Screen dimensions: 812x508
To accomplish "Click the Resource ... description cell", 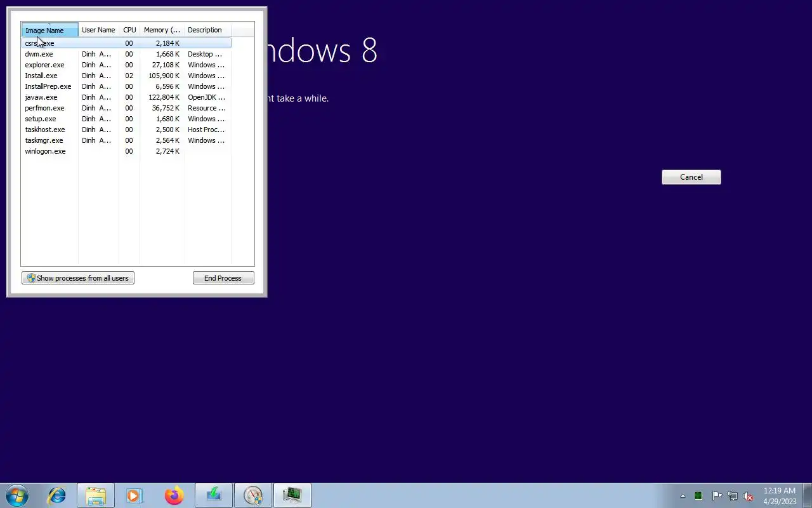I will 206,108.
